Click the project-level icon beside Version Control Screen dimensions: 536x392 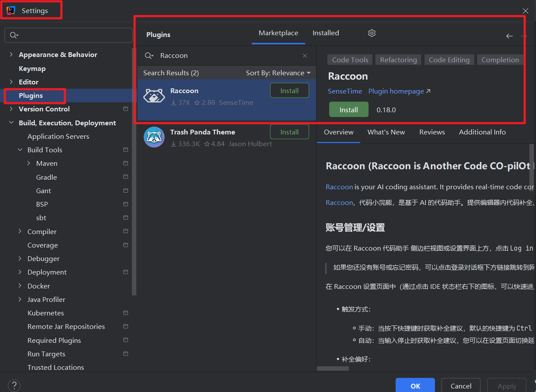pyautogui.click(x=125, y=109)
